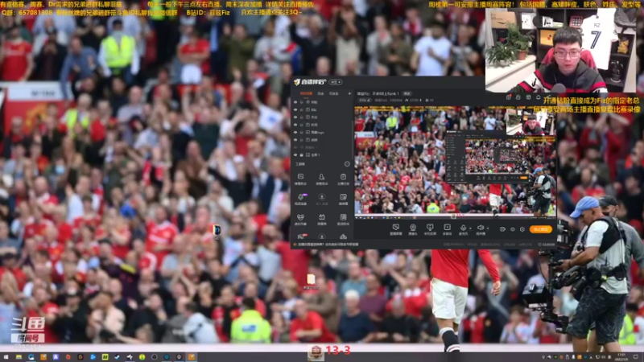This screenshot has height=362, width=644.
Task: Toggle visibility of the fourth layer
Action: click(x=295, y=125)
